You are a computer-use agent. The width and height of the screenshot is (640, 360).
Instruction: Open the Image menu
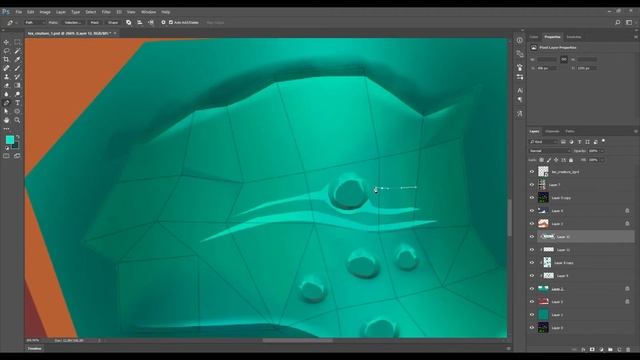45,12
